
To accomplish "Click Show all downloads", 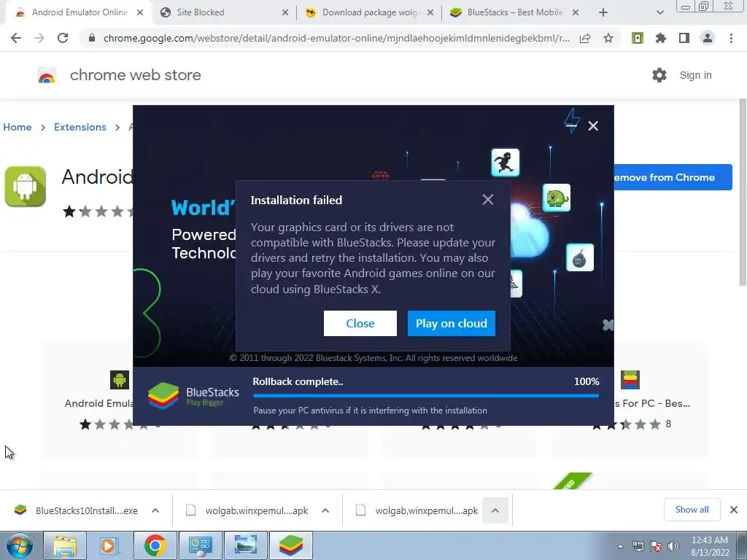I will tap(692, 510).
